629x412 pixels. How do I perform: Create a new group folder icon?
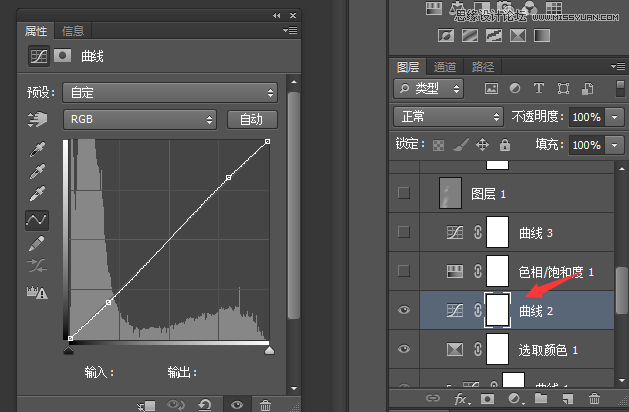541,398
